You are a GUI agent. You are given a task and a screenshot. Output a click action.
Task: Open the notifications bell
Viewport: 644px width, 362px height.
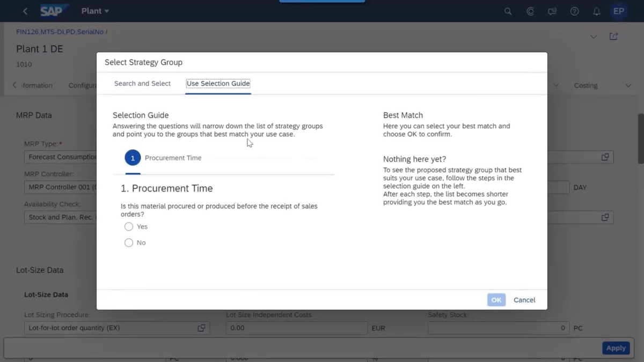click(x=596, y=11)
